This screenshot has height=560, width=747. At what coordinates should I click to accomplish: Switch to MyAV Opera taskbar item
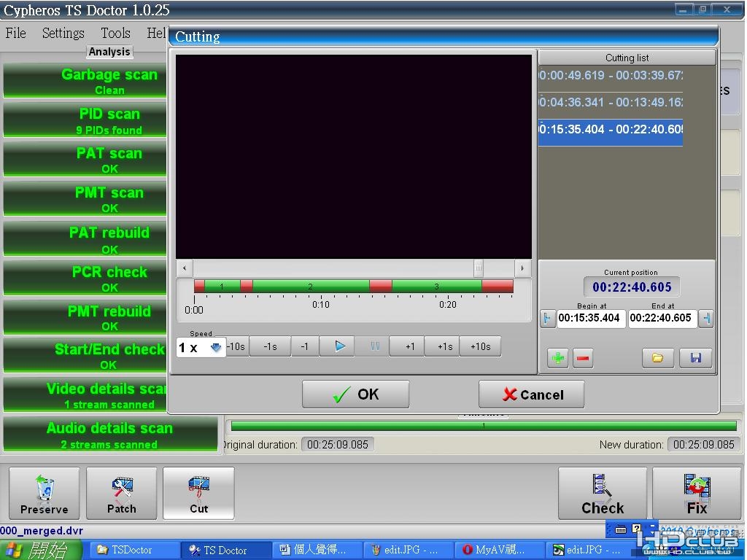(498, 550)
